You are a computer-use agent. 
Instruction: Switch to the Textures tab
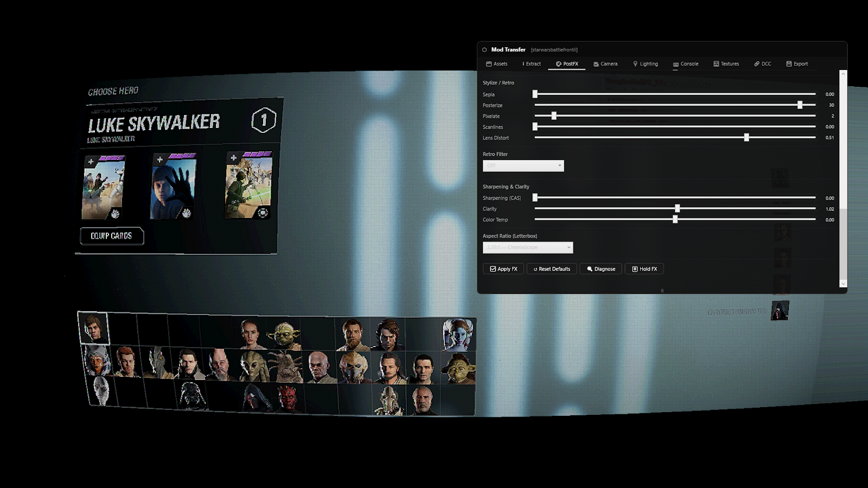point(726,63)
